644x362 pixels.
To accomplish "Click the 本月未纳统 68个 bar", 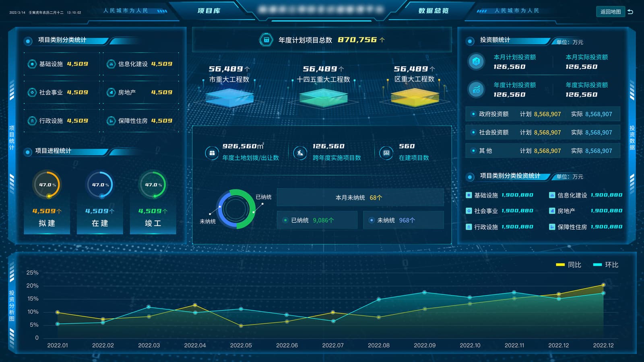I will (x=360, y=197).
